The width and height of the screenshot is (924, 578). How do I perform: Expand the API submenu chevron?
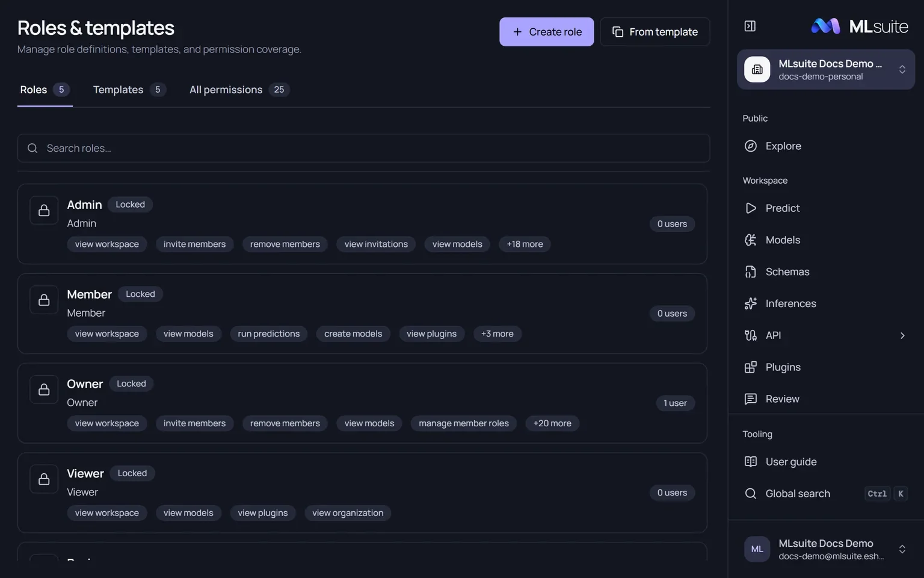pos(902,335)
